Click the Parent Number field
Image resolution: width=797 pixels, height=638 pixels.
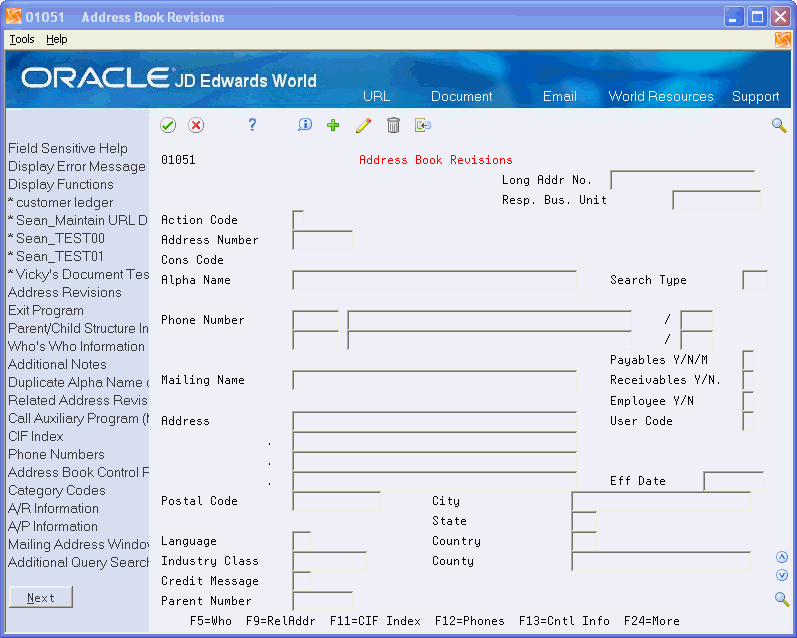click(323, 601)
